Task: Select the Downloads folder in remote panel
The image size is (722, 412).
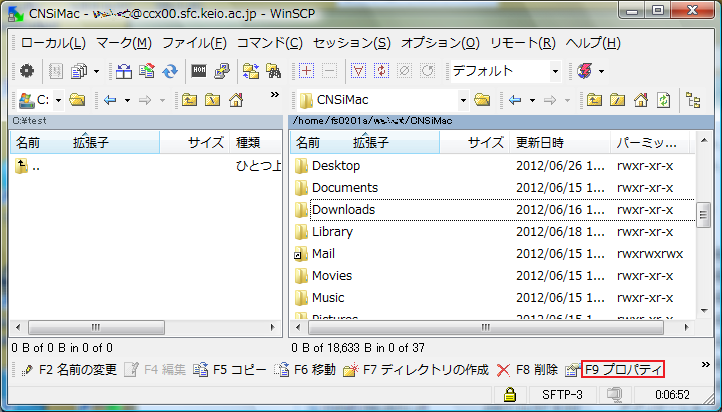Action: 343,210
